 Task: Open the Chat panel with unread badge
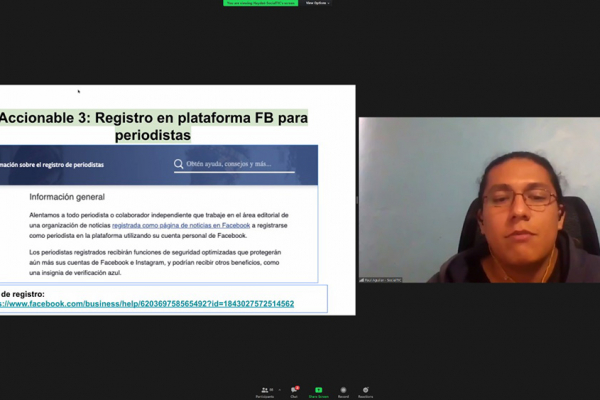(294, 392)
